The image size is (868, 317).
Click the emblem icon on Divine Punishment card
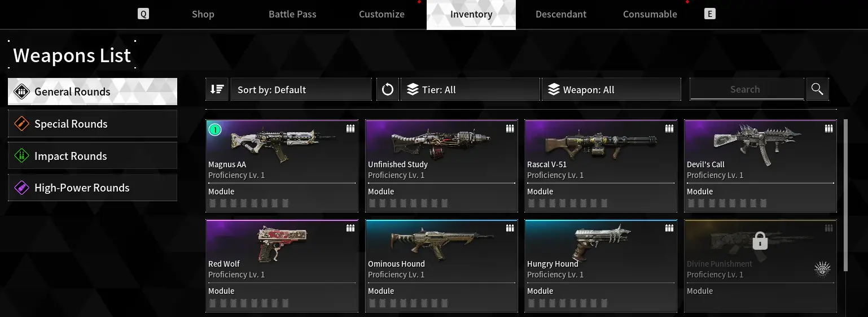(822, 270)
